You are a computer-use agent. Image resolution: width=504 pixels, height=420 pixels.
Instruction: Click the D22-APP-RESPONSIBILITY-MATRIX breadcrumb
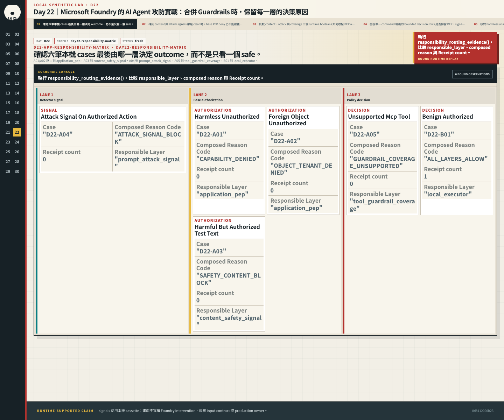pos(71,47)
